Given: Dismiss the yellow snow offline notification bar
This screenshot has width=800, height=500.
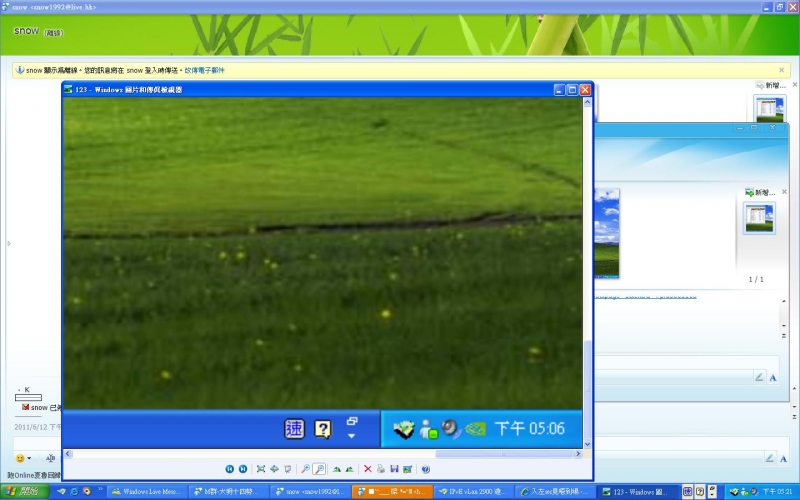Looking at the screenshot, I should [x=782, y=70].
